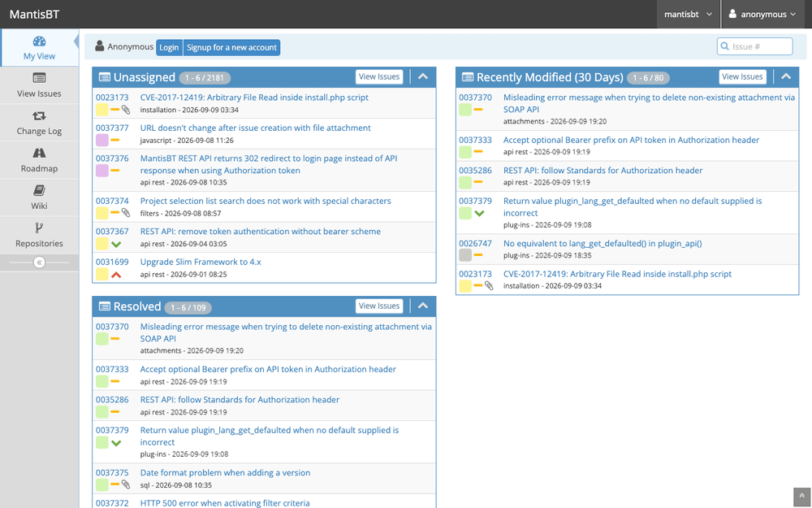The image size is (812, 508).
Task: Open 'Accept optional Bearer prefix' in Recently Modified
Action: point(631,140)
